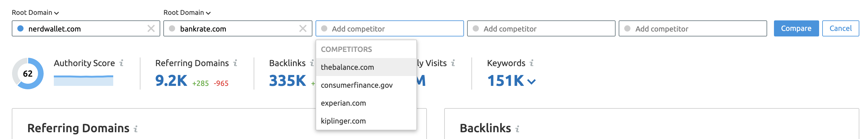The image size is (868, 139).
Task: Clear bankrate.com using the X icon
Action: point(303,29)
